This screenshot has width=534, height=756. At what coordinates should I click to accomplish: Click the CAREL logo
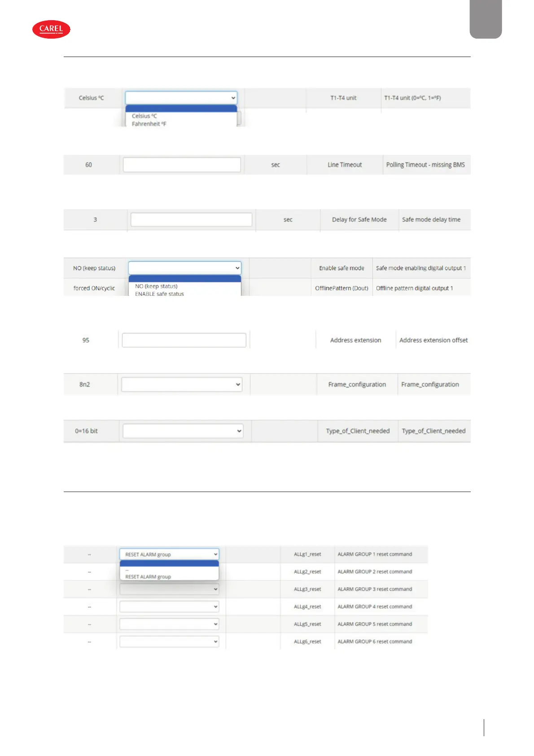[51, 29]
